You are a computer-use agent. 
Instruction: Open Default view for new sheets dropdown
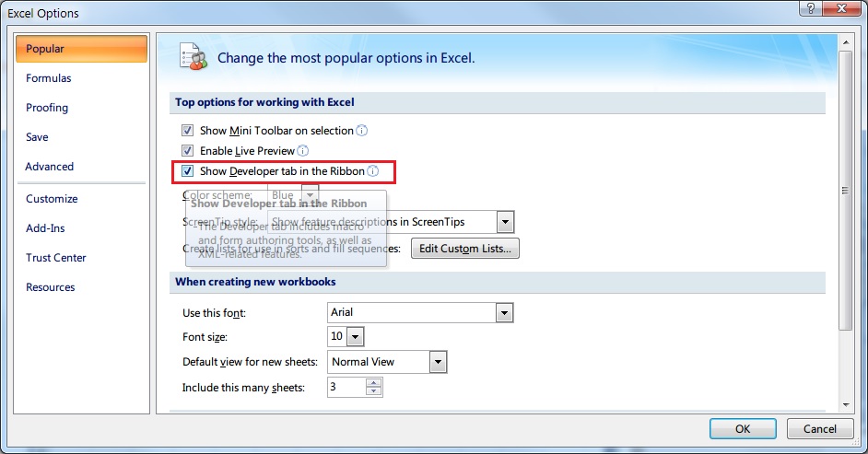click(x=438, y=362)
